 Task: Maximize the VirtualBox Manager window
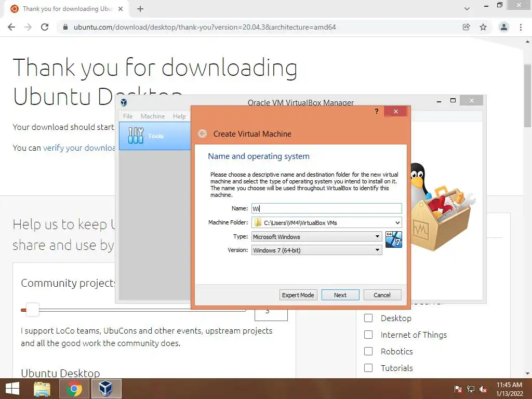click(453, 100)
